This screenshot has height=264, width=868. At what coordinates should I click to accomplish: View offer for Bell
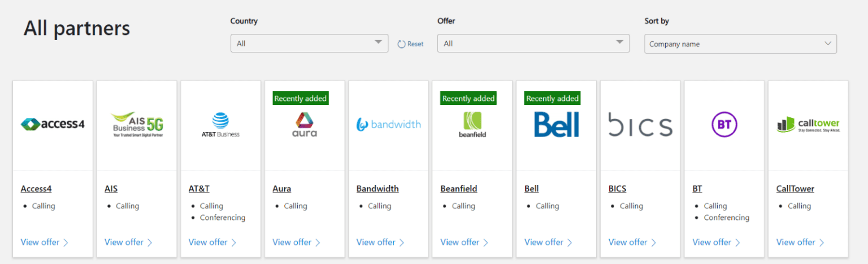[x=548, y=242]
